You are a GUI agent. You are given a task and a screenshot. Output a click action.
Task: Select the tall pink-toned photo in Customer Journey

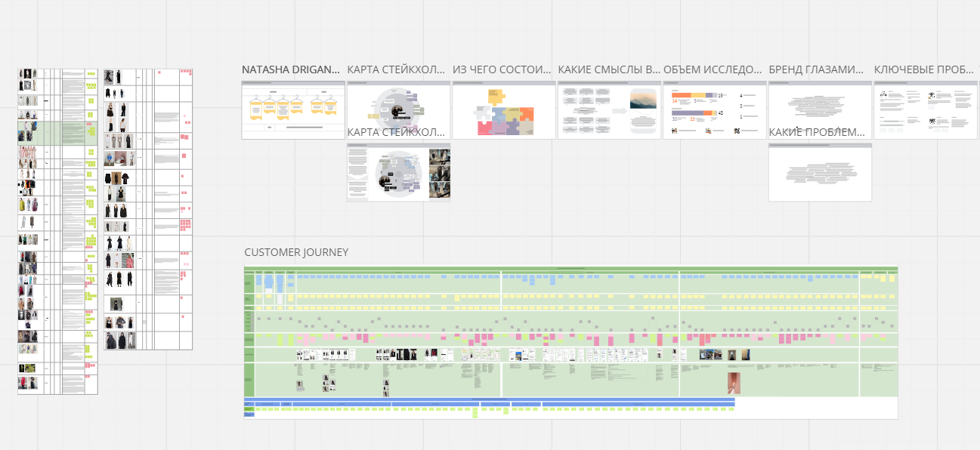coord(734,383)
